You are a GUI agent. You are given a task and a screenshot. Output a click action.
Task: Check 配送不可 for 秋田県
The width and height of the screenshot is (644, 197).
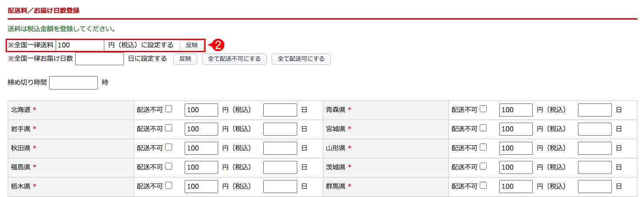click(169, 147)
